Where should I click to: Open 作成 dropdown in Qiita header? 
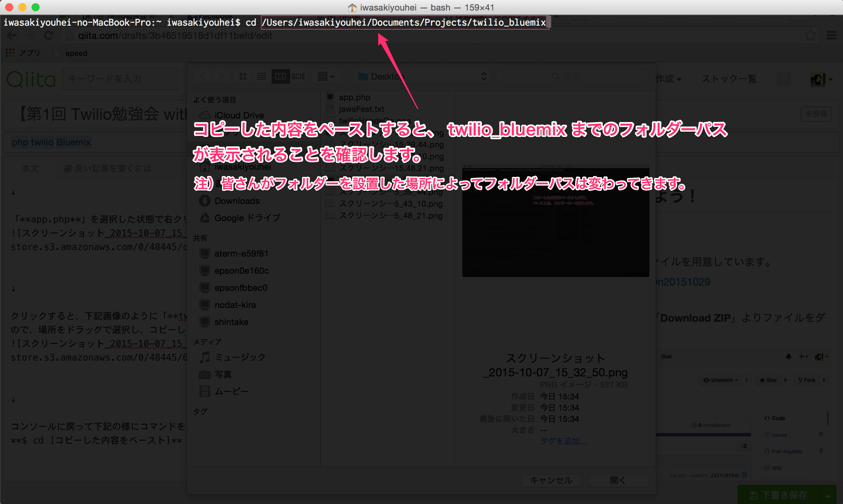[668, 79]
